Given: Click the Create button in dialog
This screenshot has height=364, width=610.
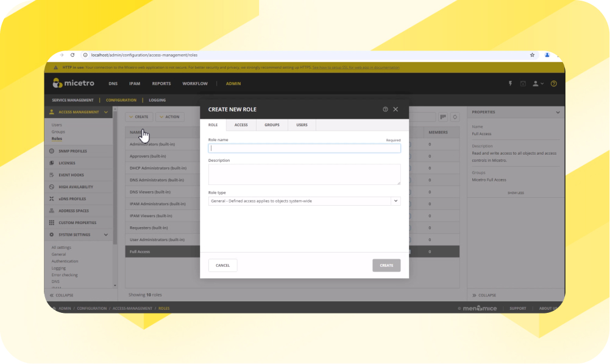Looking at the screenshot, I should 386,265.
